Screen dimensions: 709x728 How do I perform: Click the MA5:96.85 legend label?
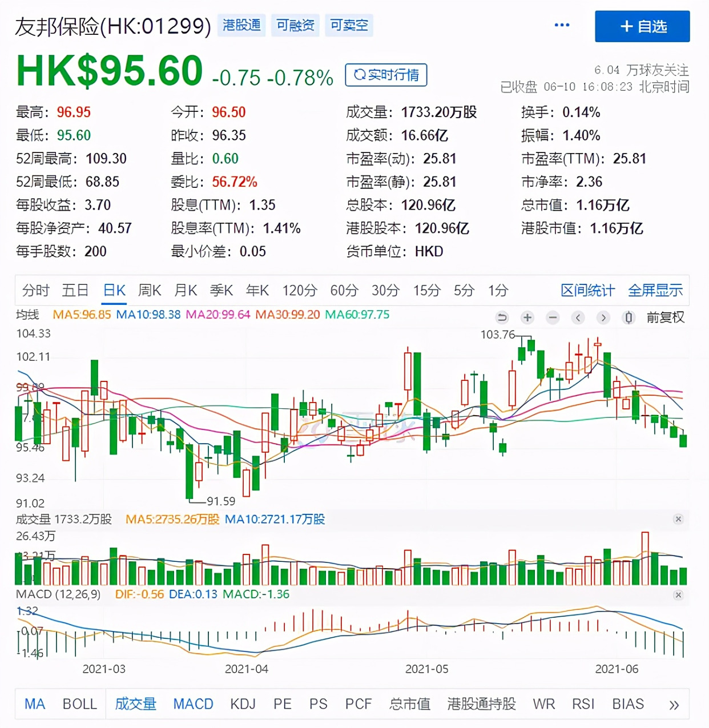(x=82, y=315)
